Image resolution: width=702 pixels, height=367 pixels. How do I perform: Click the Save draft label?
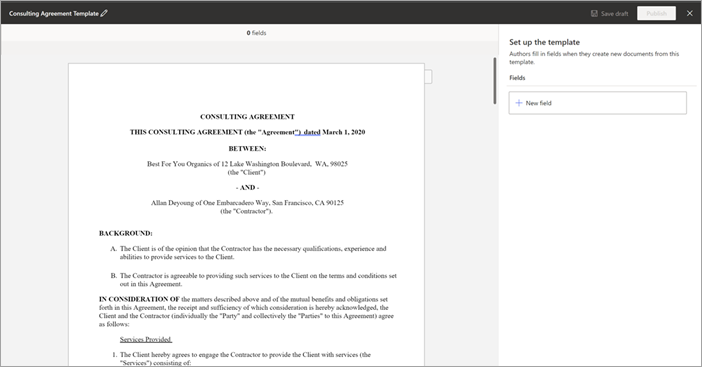614,14
